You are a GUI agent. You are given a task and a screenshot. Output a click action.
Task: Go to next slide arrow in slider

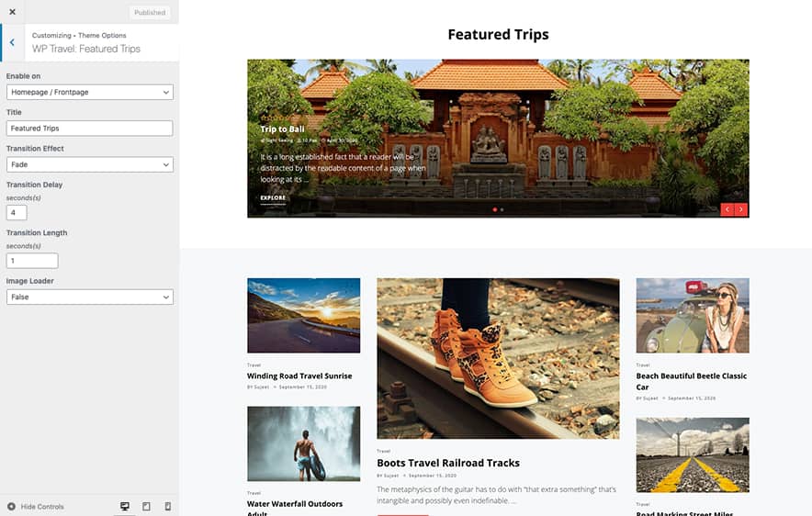coord(741,209)
